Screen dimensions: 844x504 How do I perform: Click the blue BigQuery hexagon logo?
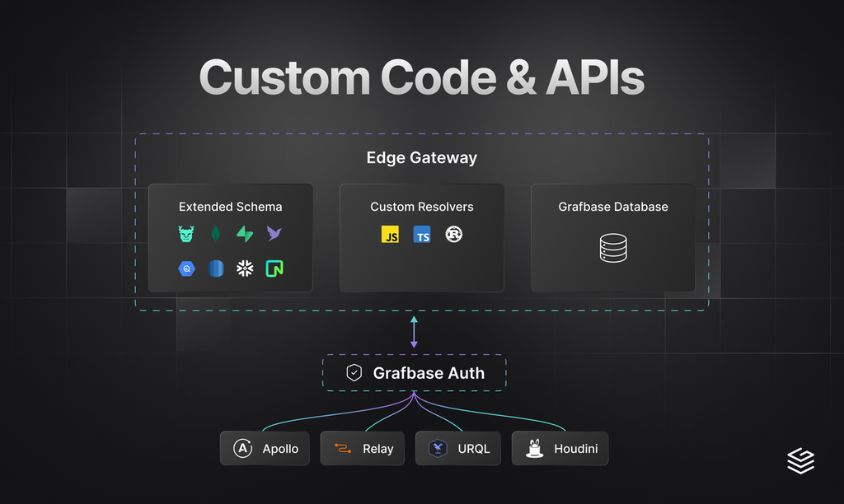(x=186, y=268)
